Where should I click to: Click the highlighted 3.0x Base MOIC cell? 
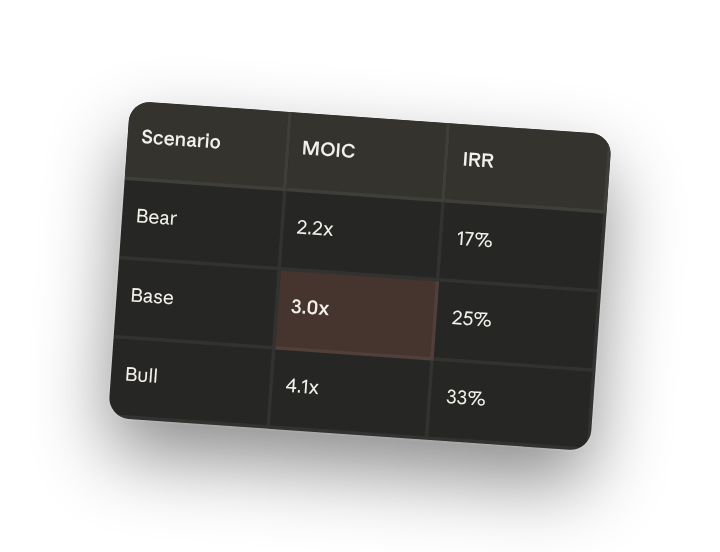pos(356,315)
